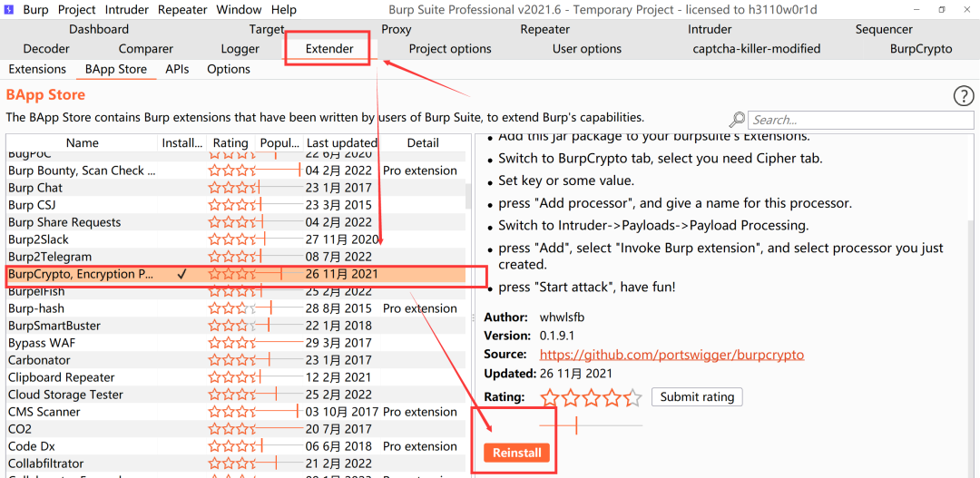Click the rating stars for Burp-hash
The height and width of the screenshot is (478, 980).
pyautogui.click(x=232, y=308)
